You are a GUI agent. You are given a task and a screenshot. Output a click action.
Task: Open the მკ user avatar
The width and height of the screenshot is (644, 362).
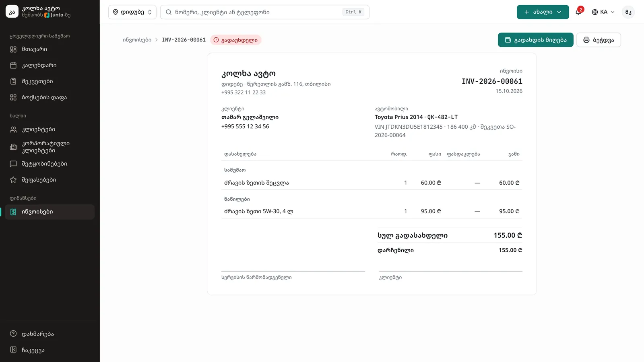click(x=628, y=12)
